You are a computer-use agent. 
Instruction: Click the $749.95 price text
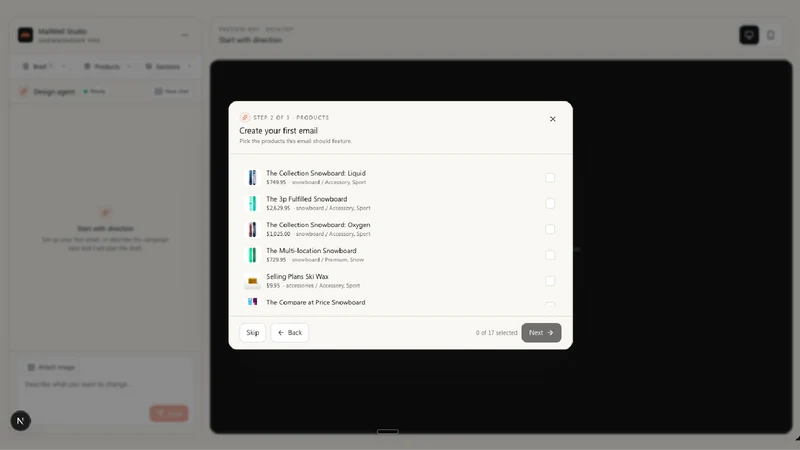[x=276, y=182]
